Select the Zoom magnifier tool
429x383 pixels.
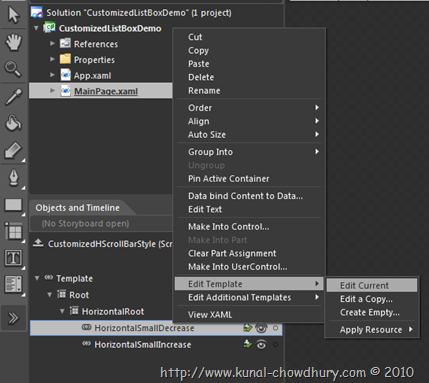(x=13, y=69)
